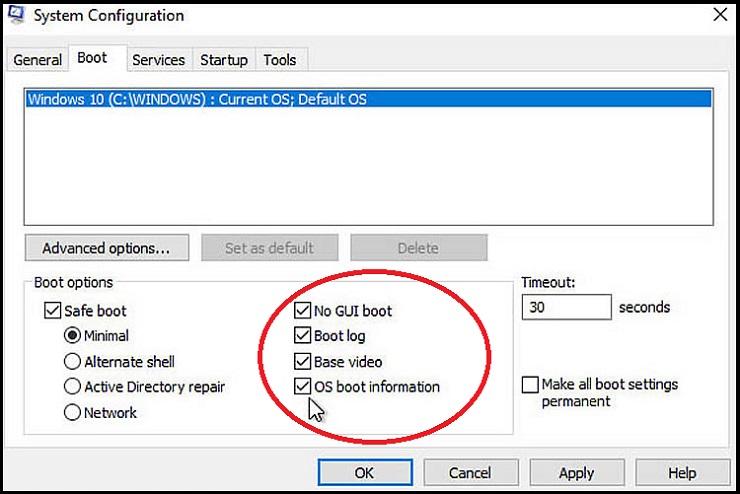Open the Services tab

pyautogui.click(x=159, y=60)
